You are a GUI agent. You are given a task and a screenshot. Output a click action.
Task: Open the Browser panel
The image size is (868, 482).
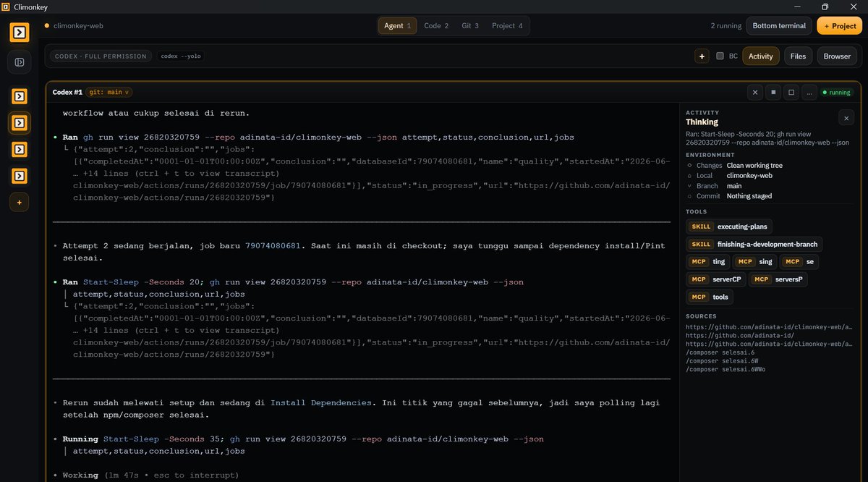(x=837, y=56)
